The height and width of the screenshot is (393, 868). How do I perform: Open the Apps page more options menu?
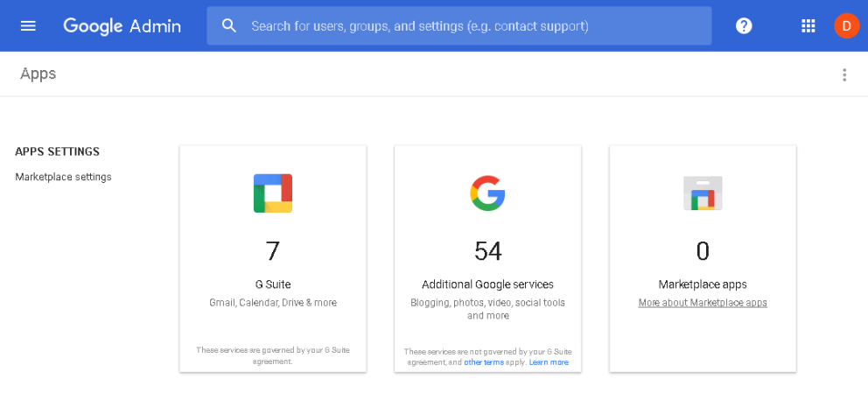pyautogui.click(x=844, y=74)
